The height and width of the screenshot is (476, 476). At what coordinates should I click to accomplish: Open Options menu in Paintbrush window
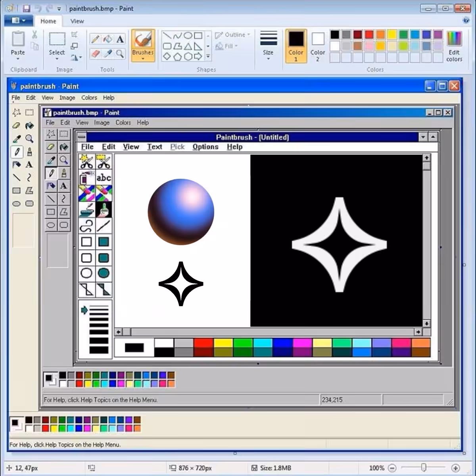(x=205, y=147)
